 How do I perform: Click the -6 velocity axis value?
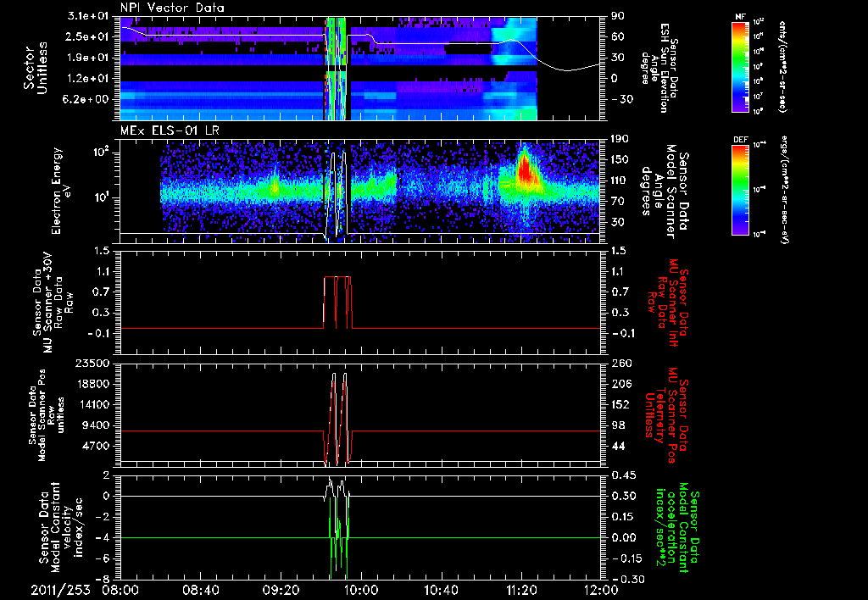[x=103, y=558]
